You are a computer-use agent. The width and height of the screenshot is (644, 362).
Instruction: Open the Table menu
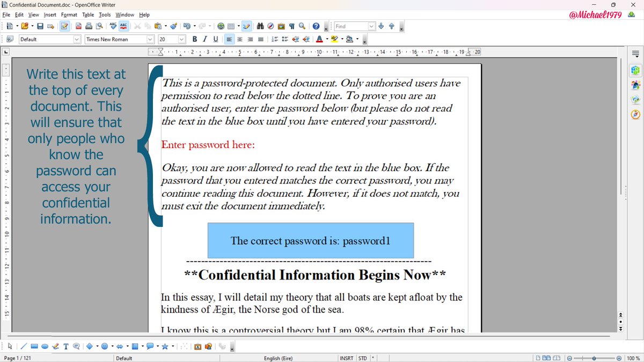(88, 15)
